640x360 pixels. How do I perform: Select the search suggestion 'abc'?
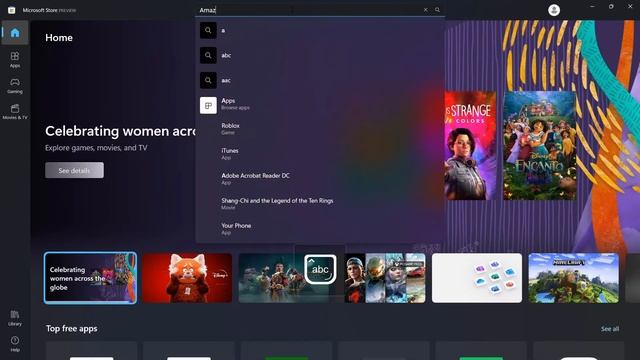(x=320, y=56)
